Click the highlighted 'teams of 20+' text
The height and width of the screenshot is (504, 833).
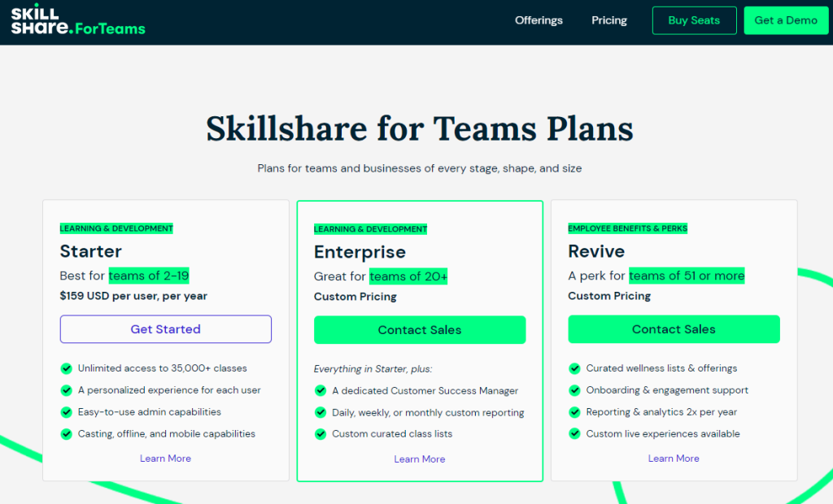pyautogui.click(x=408, y=276)
